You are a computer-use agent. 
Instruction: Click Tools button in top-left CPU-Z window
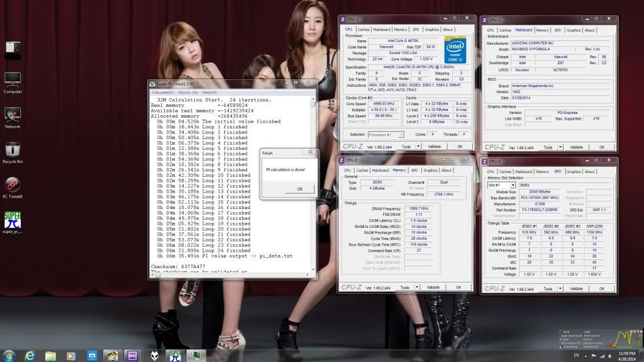coord(406,147)
